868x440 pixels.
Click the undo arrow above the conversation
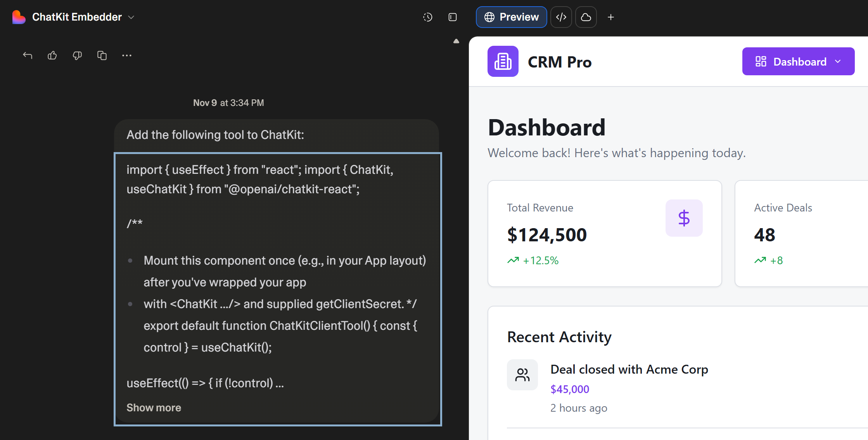coord(28,55)
